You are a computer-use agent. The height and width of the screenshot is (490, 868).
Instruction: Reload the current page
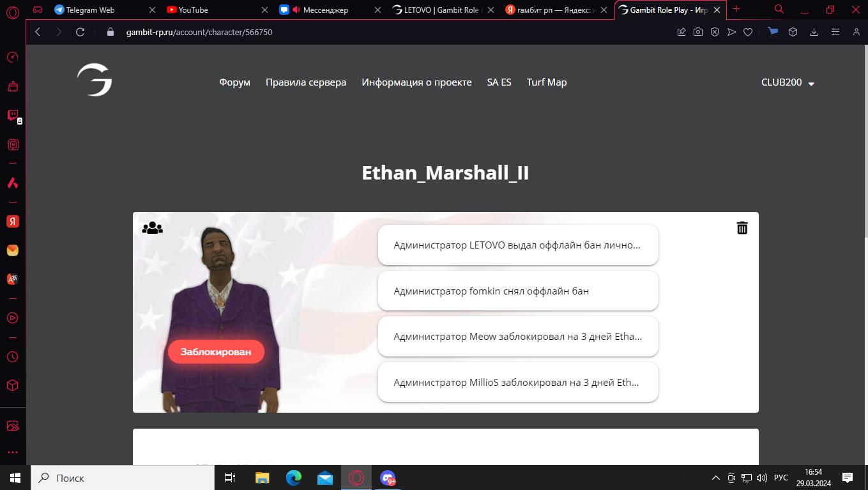(80, 32)
